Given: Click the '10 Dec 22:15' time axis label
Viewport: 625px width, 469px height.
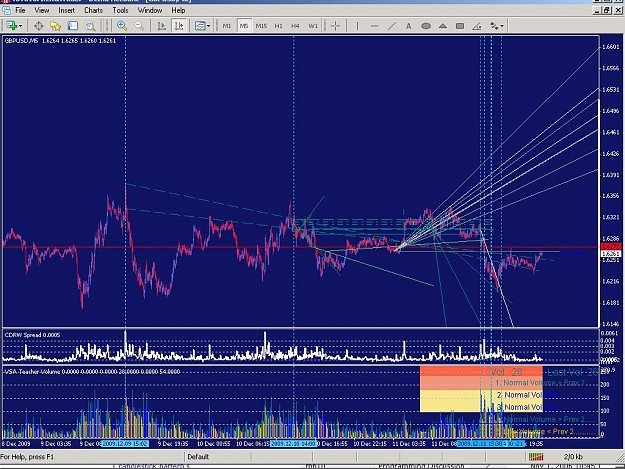Looking at the screenshot, I should pos(370,443).
